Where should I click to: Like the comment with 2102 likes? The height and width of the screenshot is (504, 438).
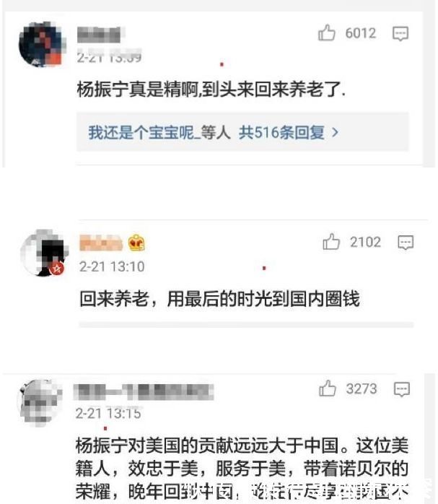[331, 242]
